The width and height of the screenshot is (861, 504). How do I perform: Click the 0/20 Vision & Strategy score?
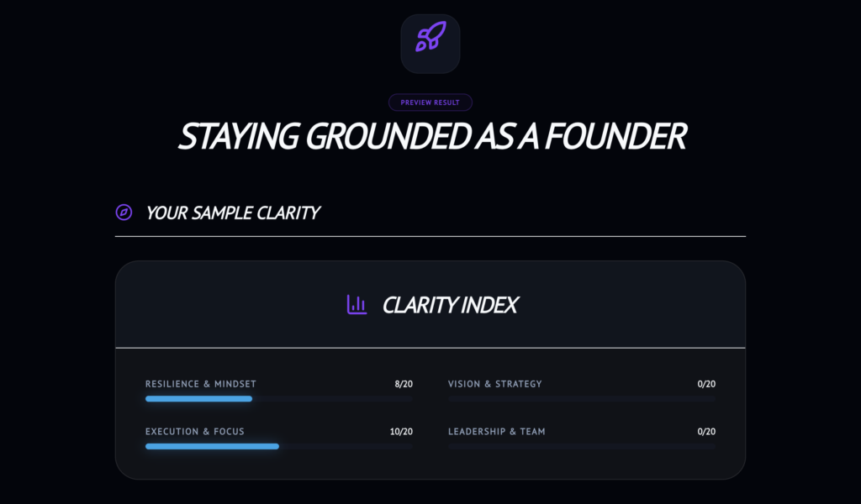[706, 384]
